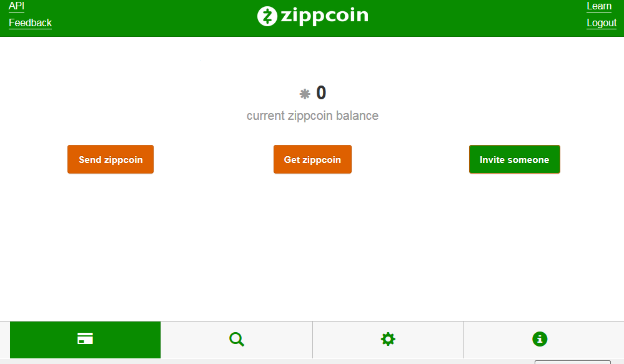Click the zippcoin coin logo icon
The height and width of the screenshot is (364, 624).
[x=267, y=16]
